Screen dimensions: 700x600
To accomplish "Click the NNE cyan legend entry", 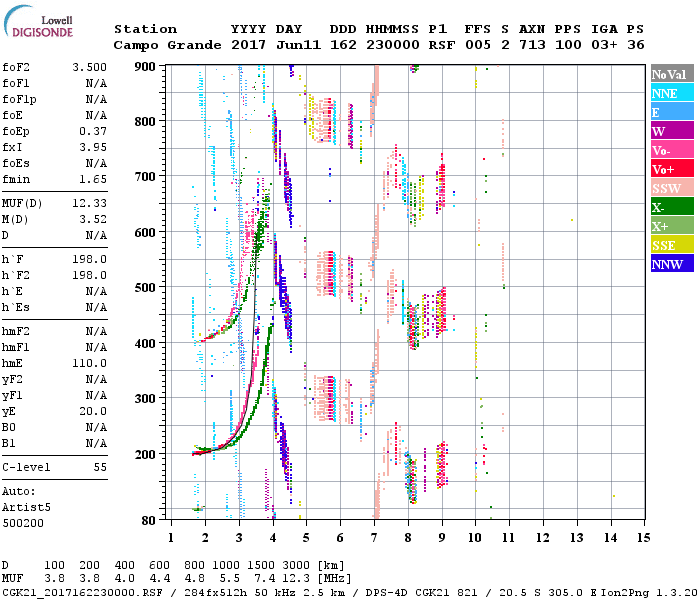I will [x=669, y=93].
